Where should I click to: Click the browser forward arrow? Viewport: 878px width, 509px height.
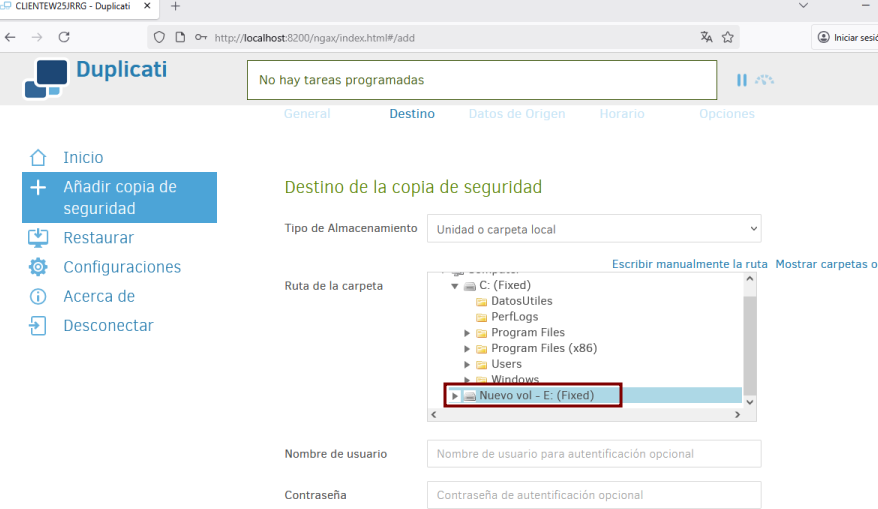37,38
